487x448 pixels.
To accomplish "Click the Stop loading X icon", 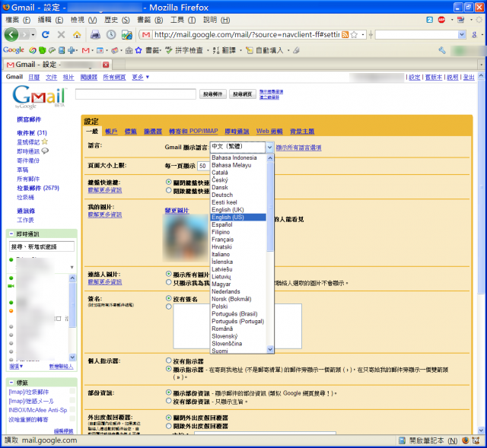I will (x=61, y=34).
